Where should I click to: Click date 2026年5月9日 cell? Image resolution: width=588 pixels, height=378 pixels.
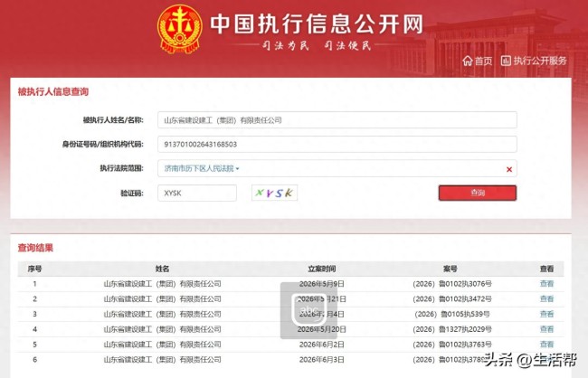coord(322,284)
